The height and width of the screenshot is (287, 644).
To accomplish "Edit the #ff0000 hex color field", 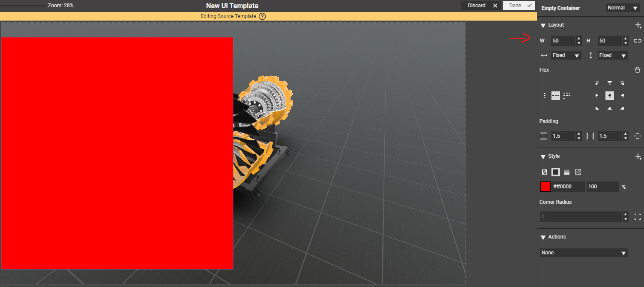I will [568, 187].
